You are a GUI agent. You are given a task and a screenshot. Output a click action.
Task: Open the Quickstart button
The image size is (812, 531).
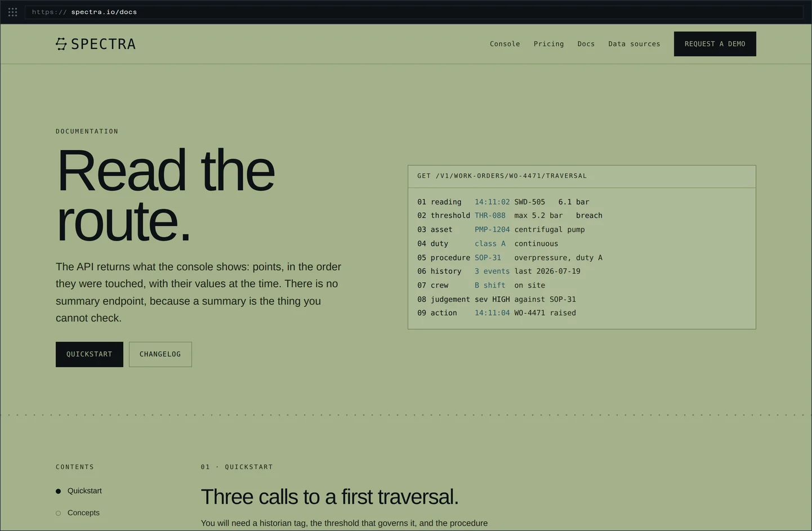coord(90,354)
